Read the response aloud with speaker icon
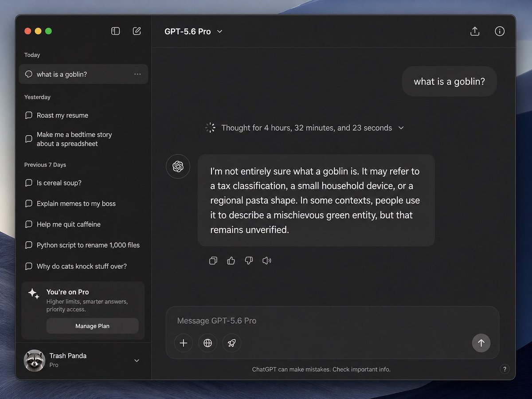532x399 pixels. coord(266,261)
